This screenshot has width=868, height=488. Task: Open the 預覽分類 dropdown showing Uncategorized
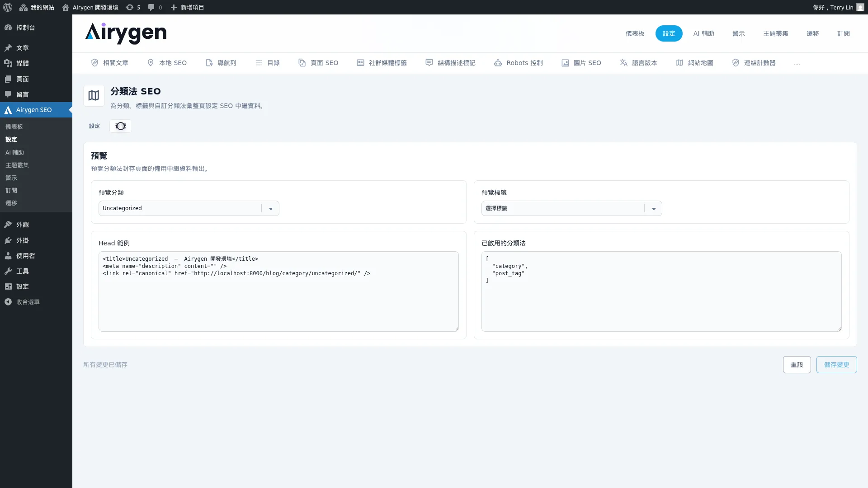tap(189, 208)
